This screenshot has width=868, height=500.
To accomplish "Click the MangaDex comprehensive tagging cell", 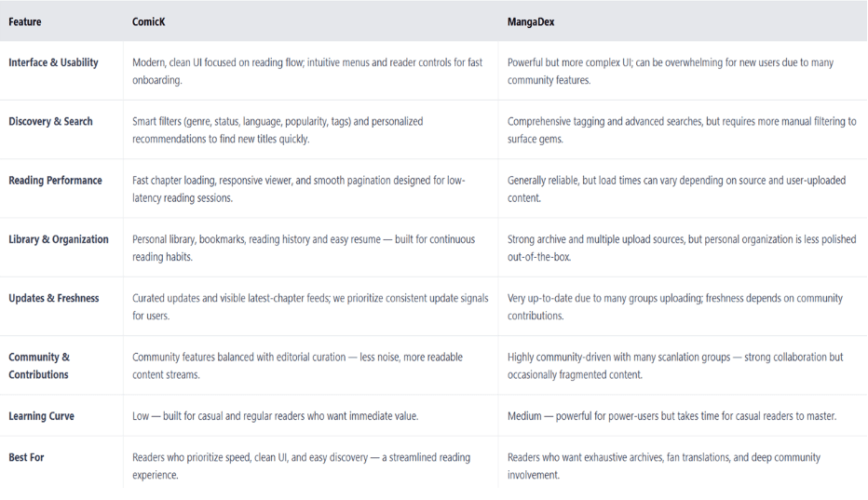I will [682, 129].
